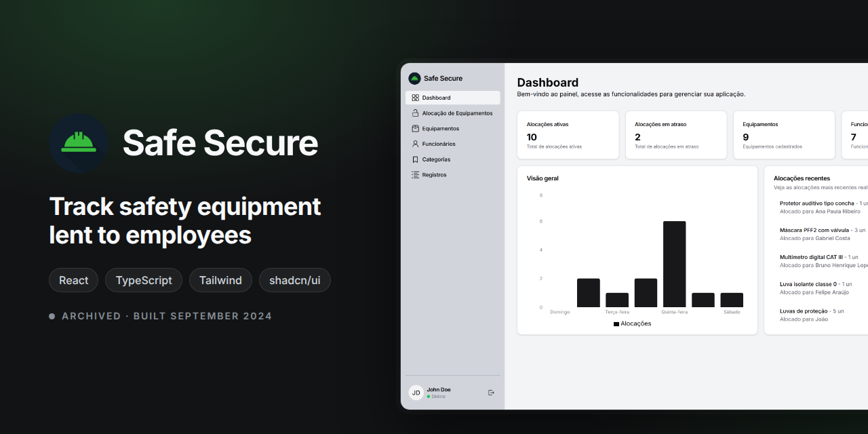Select Categorias in the sidebar

point(453,159)
